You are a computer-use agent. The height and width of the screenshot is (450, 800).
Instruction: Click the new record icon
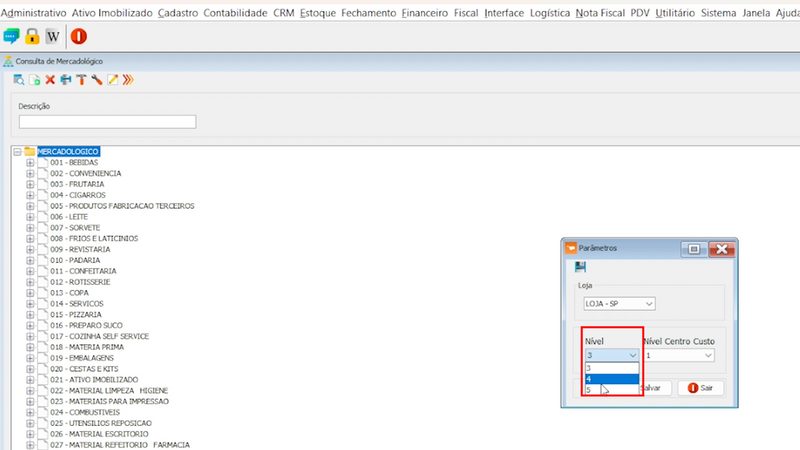[x=35, y=79]
